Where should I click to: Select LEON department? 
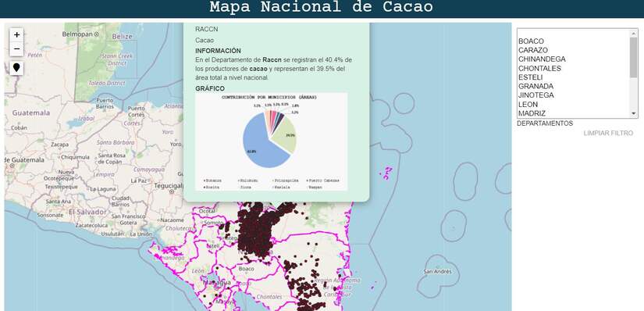pyautogui.click(x=528, y=105)
